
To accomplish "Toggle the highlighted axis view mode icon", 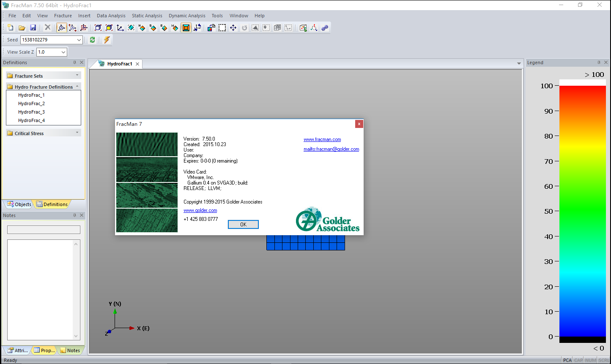I will pyautogui.click(x=61, y=27).
